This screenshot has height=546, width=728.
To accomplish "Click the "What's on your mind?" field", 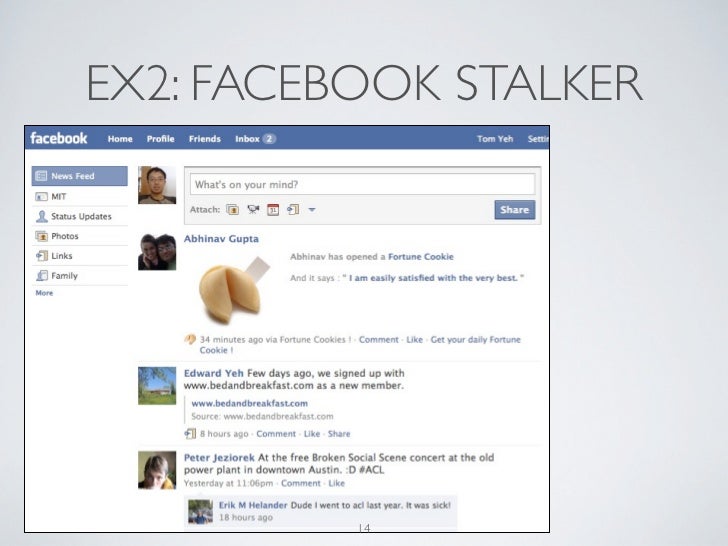I will click(x=362, y=185).
